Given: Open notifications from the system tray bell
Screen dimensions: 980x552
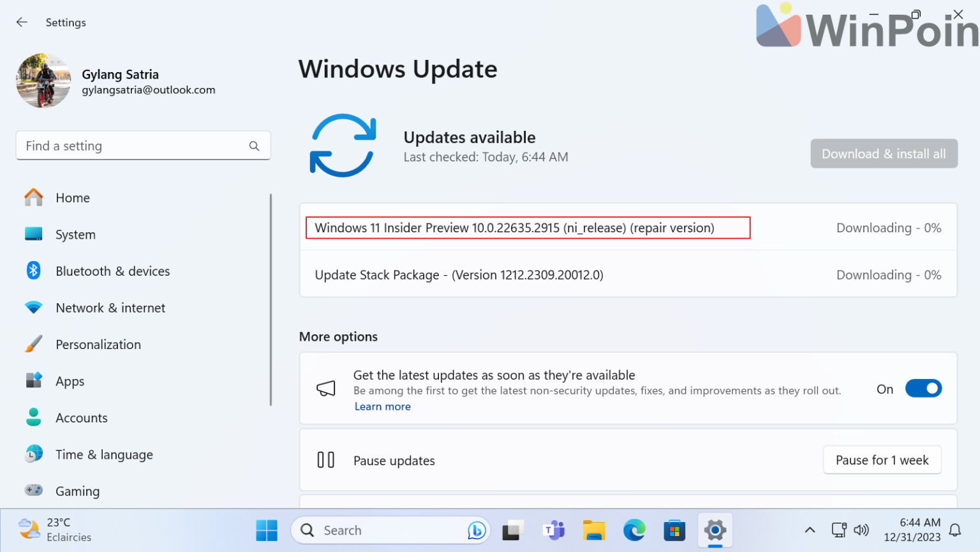Looking at the screenshot, I should point(954,530).
